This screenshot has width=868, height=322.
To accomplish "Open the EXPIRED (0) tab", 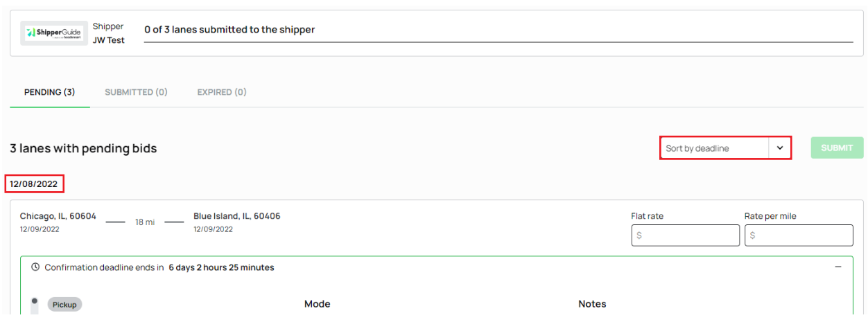I will (x=222, y=92).
